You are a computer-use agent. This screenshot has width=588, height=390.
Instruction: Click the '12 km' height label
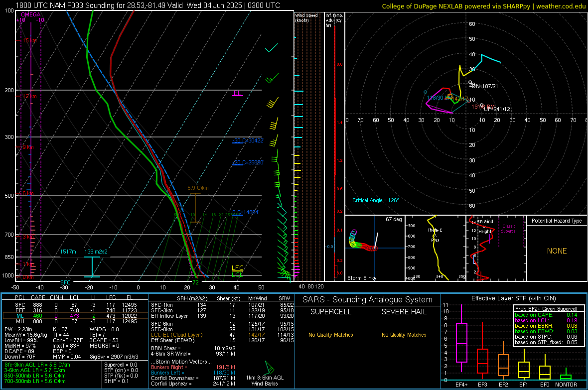click(30, 96)
